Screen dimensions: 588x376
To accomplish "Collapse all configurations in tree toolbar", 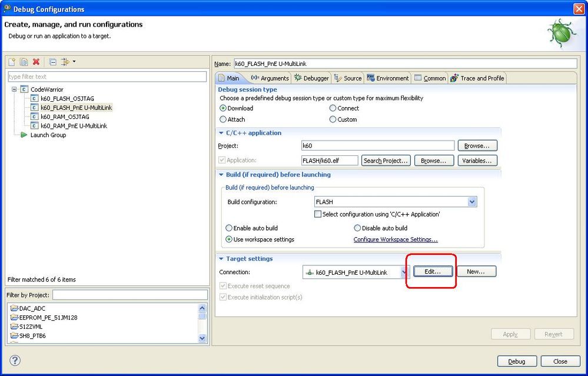I will (x=53, y=62).
